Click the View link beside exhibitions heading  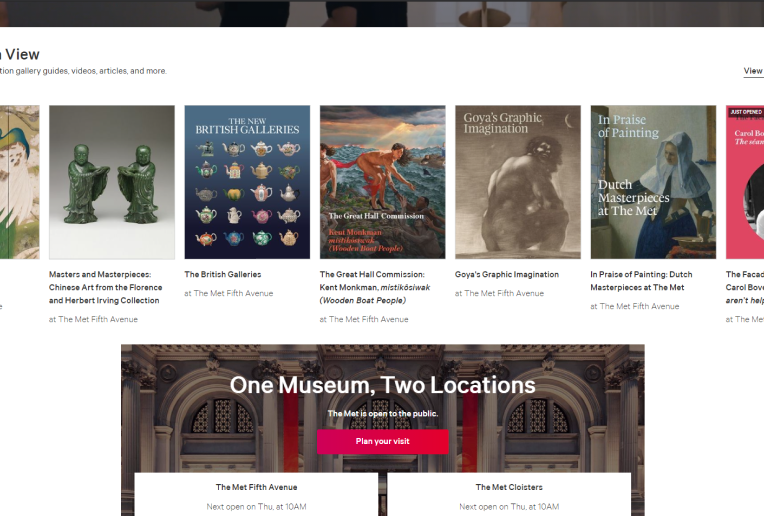pyautogui.click(x=752, y=71)
